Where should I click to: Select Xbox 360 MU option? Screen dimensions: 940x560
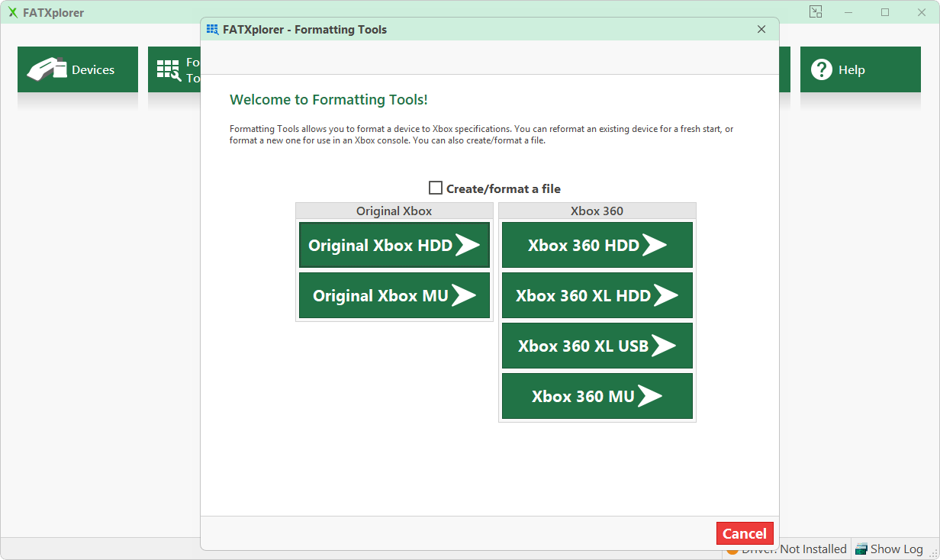597,396
